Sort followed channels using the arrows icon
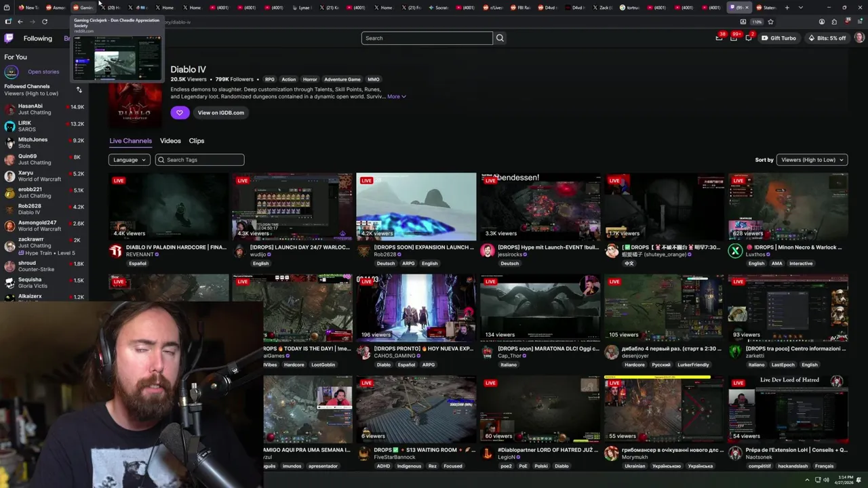The width and height of the screenshot is (868, 488). click(79, 89)
